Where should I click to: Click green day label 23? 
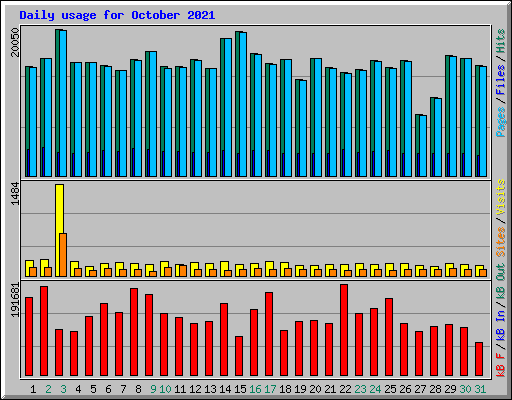click(360, 389)
